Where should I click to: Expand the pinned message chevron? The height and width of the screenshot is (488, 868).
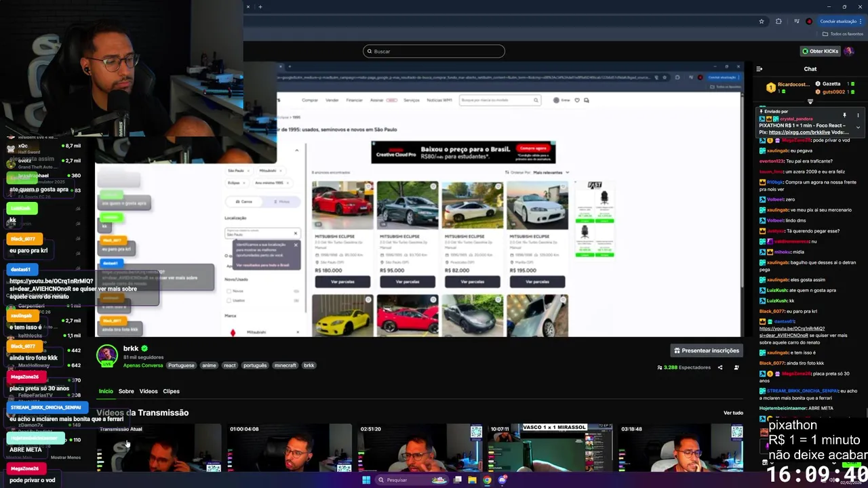click(858, 127)
